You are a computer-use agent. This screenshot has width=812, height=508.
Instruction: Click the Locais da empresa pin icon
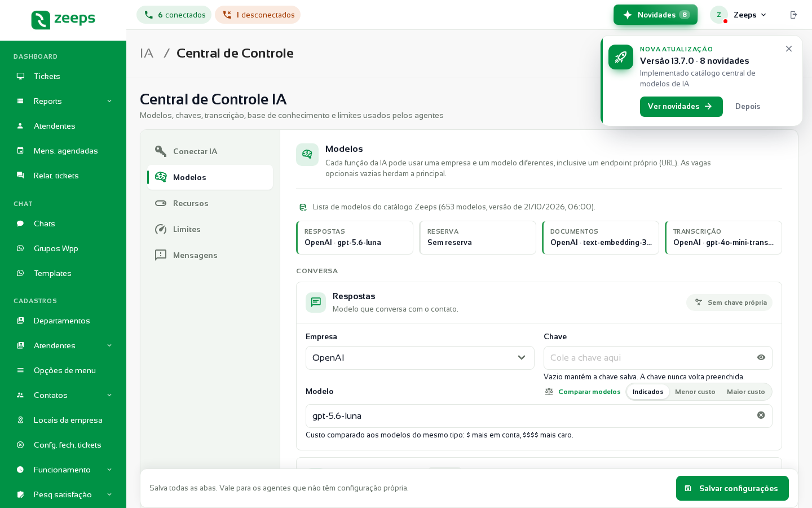point(20,420)
